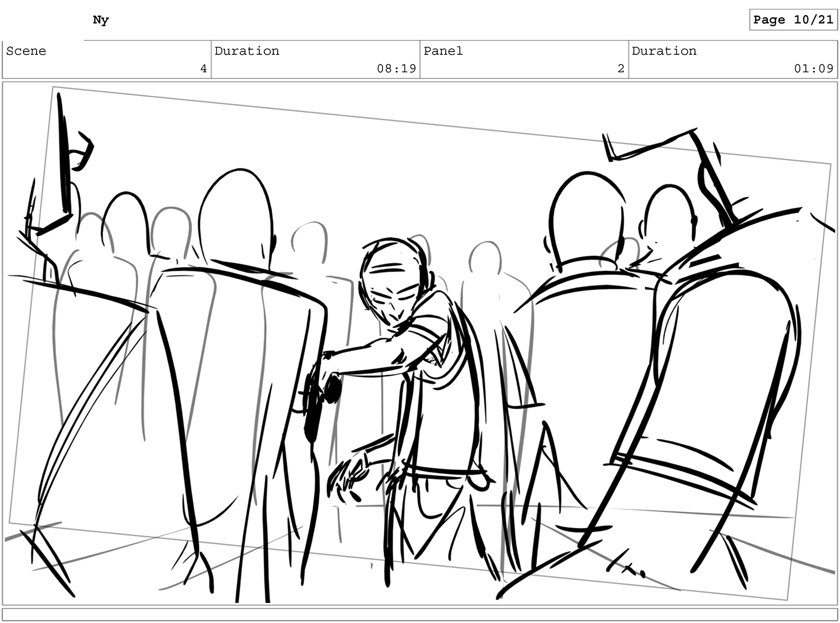The height and width of the screenshot is (623, 840).
Task: Click the Page 10/21 indicator box
Action: pos(793,20)
